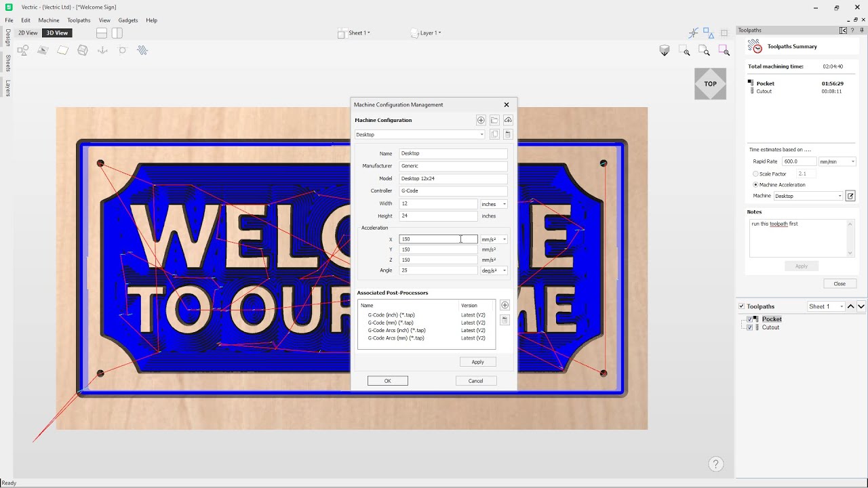Screen dimensions: 868x488
Task: Cancel the Machine Configuration dialog
Action: (476, 381)
